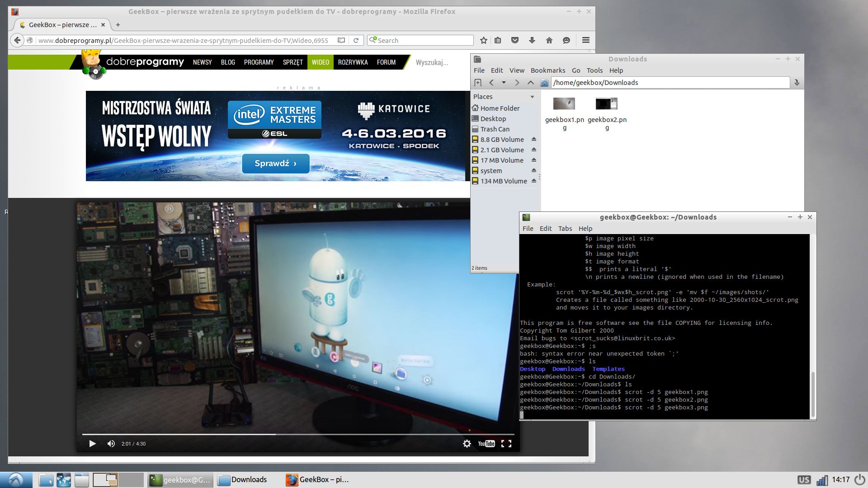Screen dimensions: 868x488
Task: Click the Sprawdź banner button
Action: point(275,164)
